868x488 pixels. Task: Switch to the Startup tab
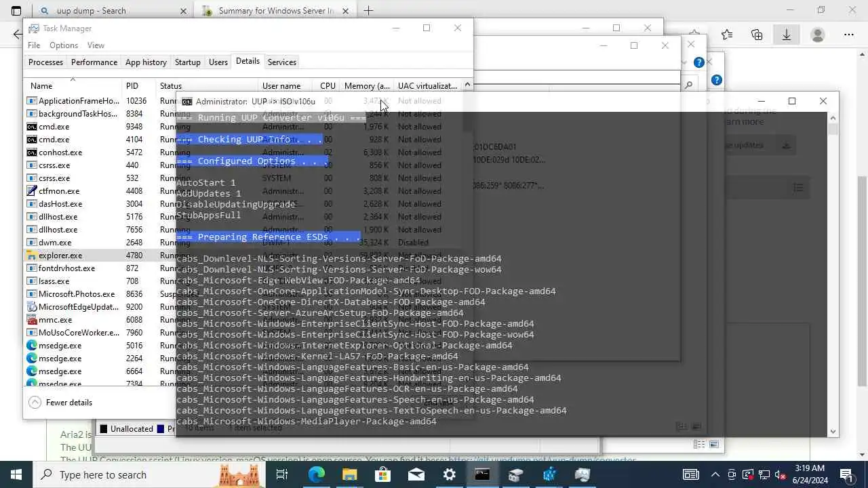coord(188,62)
